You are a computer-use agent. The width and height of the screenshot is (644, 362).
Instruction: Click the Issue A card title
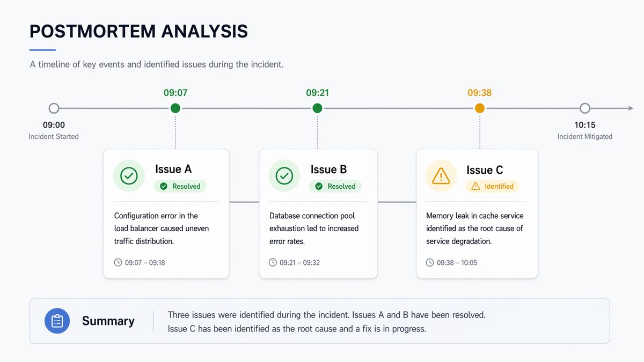pos(173,169)
